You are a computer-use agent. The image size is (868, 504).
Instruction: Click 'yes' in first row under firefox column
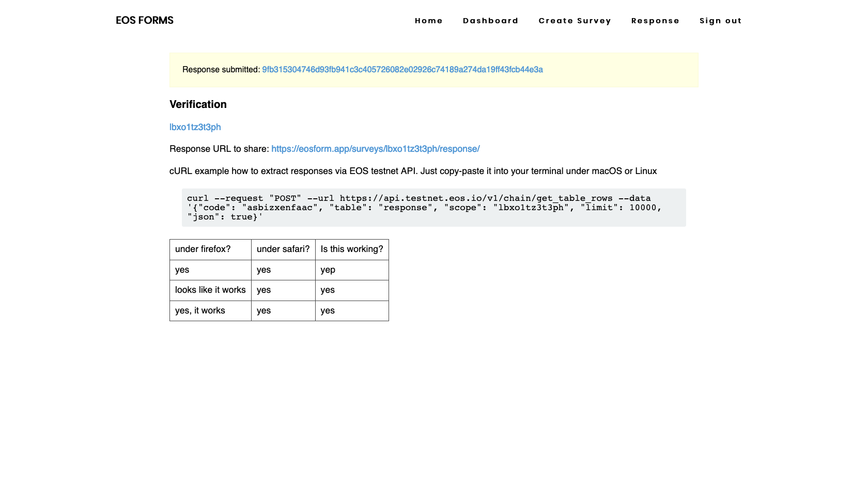click(210, 270)
